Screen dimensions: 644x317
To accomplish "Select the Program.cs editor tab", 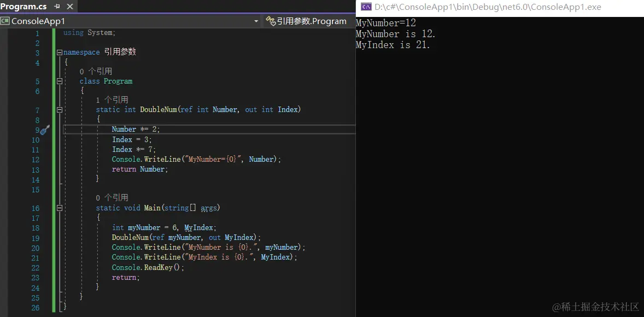I will pyautogui.click(x=24, y=7).
